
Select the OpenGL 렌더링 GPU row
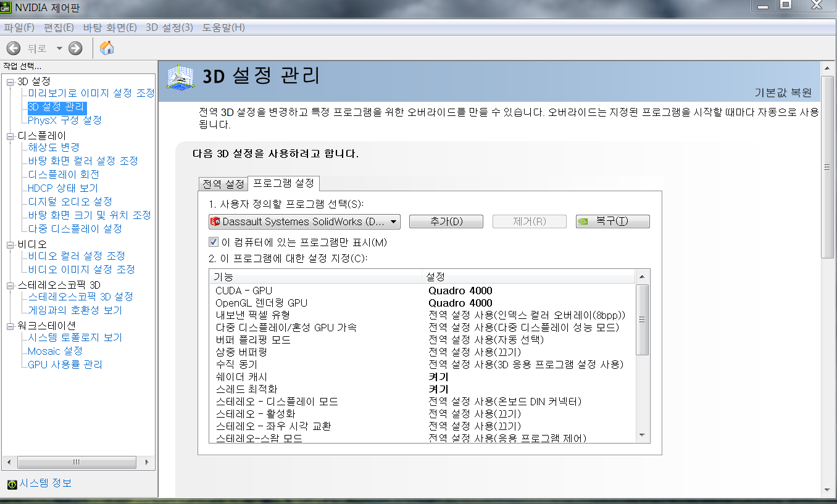pos(422,303)
